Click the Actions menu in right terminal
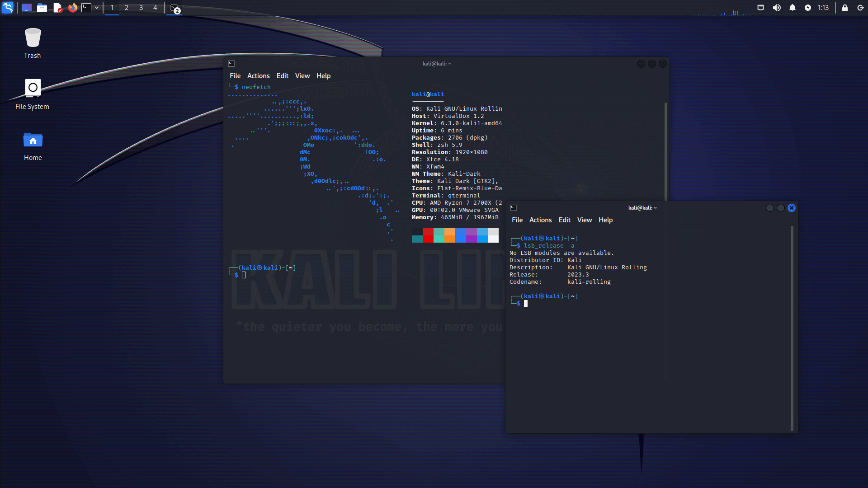 point(540,220)
